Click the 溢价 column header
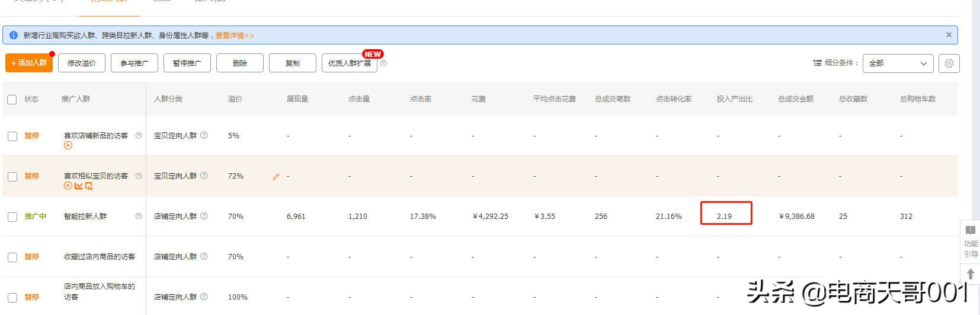This screenshot has width=980, height=315. click(235, 99)
